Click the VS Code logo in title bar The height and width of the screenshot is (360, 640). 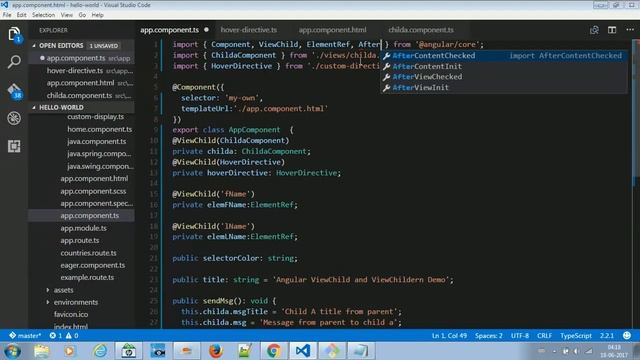[5, 5]
